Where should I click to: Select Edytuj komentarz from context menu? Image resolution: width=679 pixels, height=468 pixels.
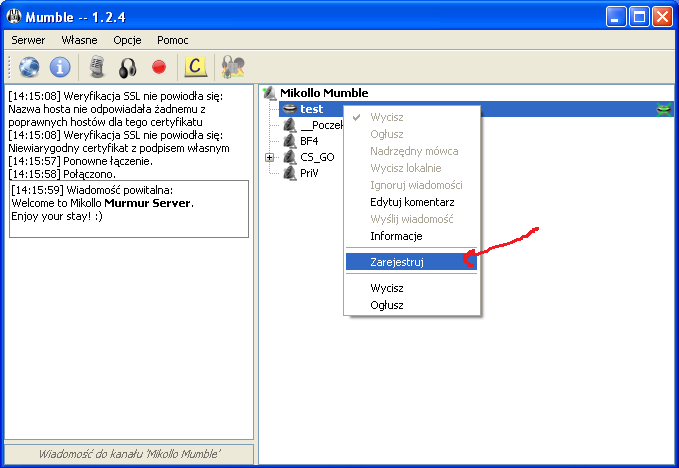click(x=412, y=202)
